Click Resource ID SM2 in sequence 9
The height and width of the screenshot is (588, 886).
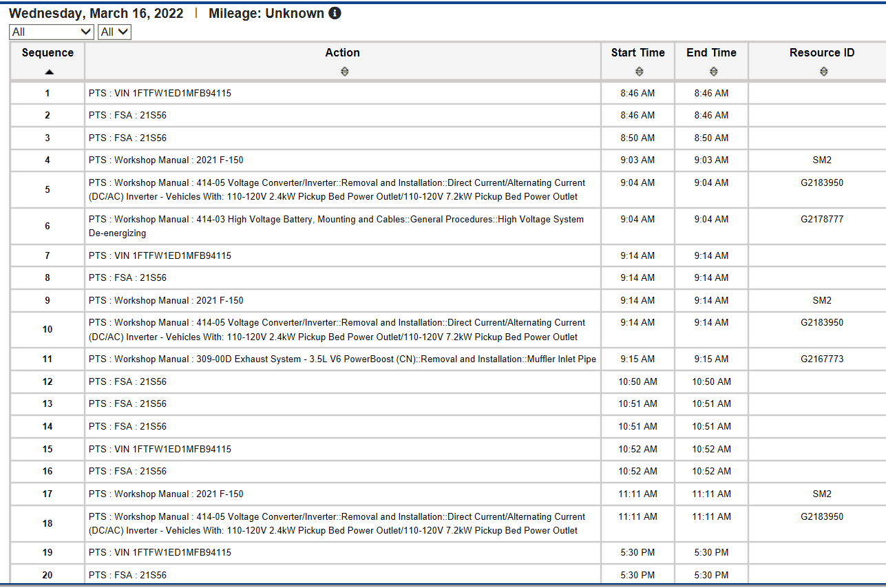coord(822,300)
